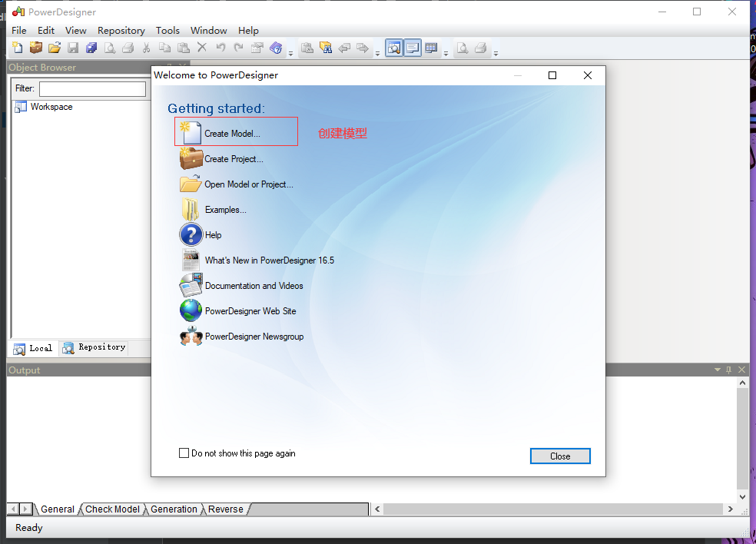Open the Properties toolbar icon

point(257,48)
